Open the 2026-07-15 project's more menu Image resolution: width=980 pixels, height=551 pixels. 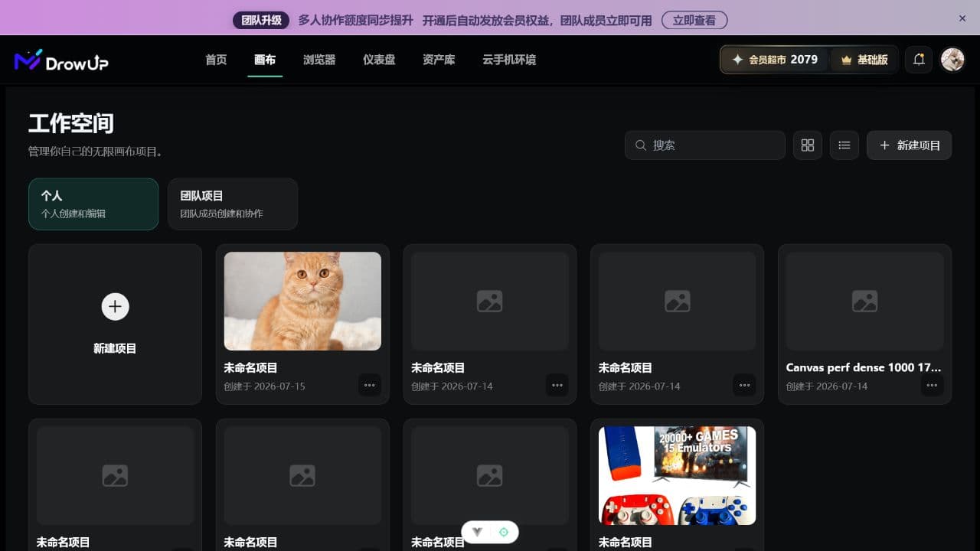pos(370,386)
